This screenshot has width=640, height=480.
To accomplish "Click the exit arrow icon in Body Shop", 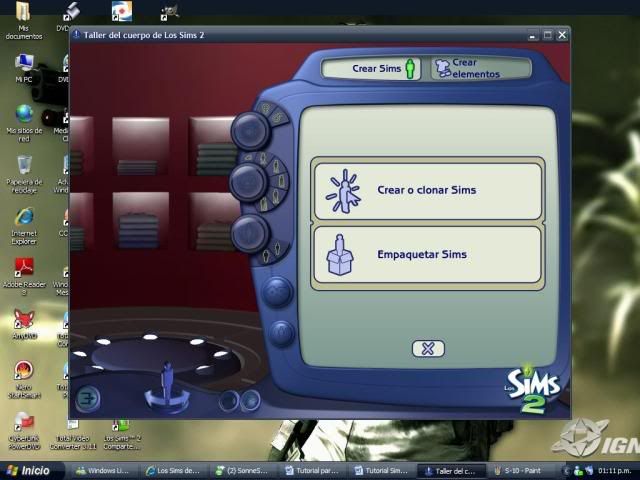I will [87, 398].
